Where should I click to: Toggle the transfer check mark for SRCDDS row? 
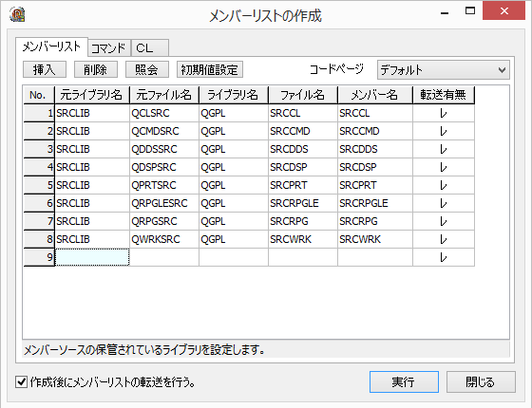tap(443, 150)
